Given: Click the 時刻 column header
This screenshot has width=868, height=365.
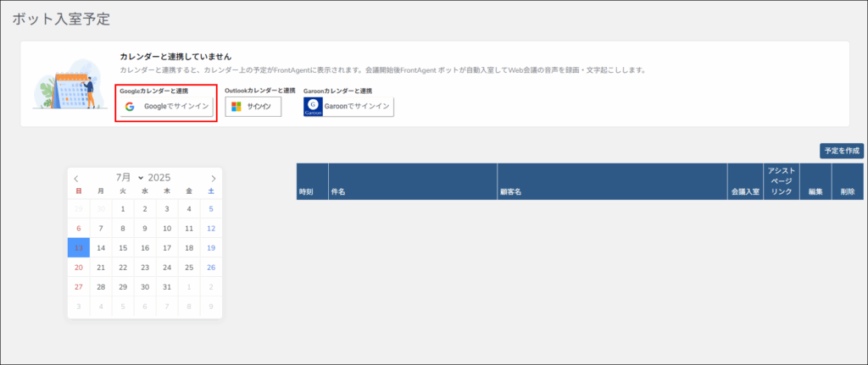Looking at the screenshot, I should 307,192.
